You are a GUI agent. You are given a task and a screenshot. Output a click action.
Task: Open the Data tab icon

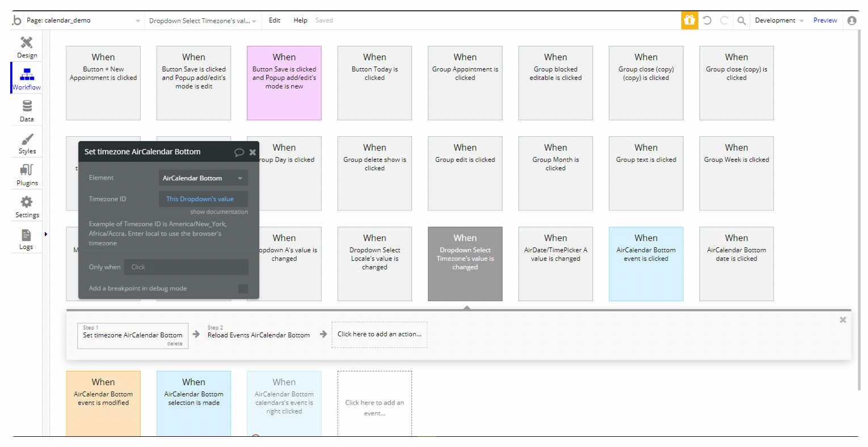[x=27, y=106]
